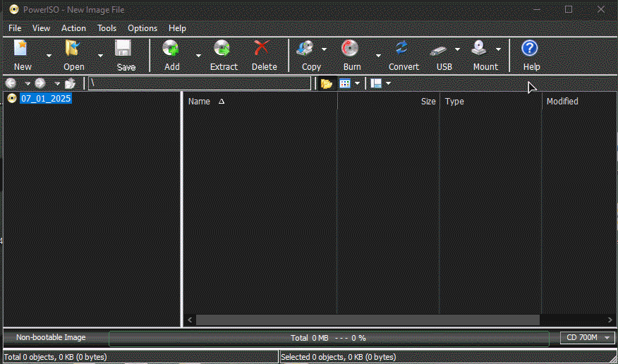This screenshot has height=364, width=618.
Task: Click the New image toolbar icon
Action: click(x=21, y=49)
